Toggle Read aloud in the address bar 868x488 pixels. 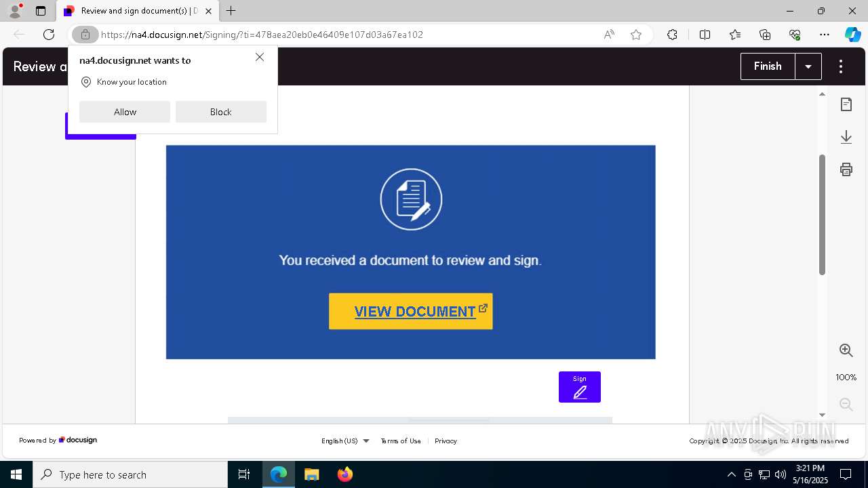[x=609, y=35]
